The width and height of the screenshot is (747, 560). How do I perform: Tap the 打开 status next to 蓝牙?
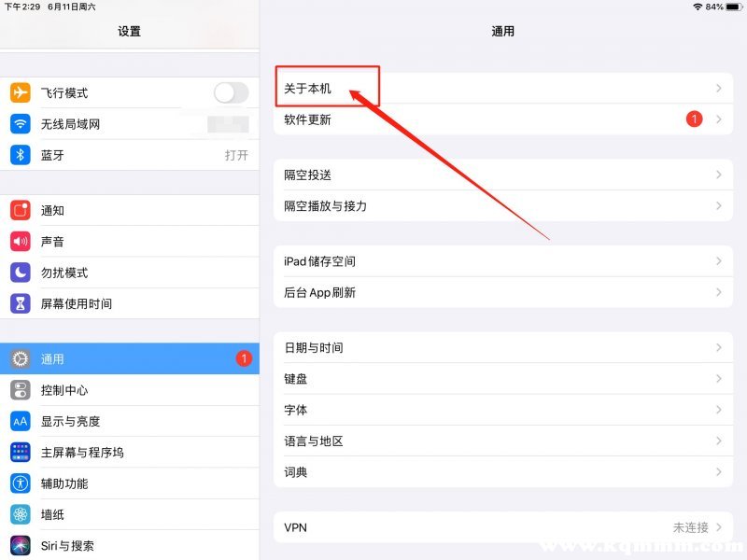click(236, 155)
